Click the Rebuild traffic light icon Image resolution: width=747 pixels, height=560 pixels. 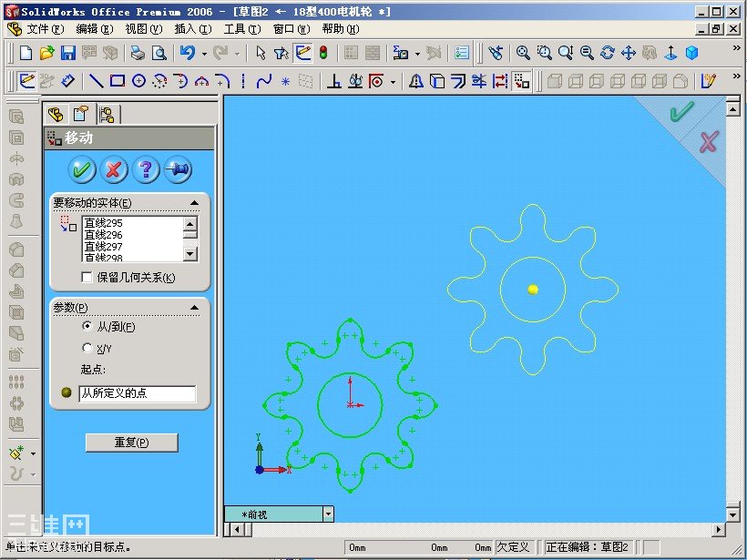coord(323,53)
